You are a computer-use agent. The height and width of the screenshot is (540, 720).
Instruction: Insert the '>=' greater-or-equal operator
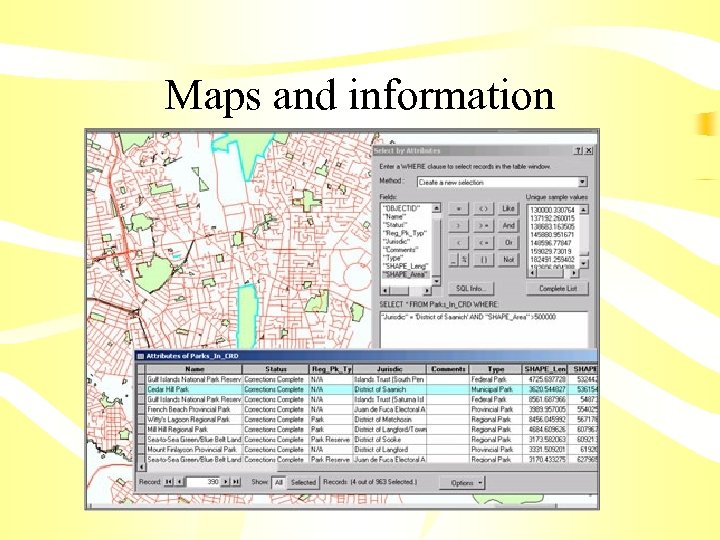[x=483, y=226]
